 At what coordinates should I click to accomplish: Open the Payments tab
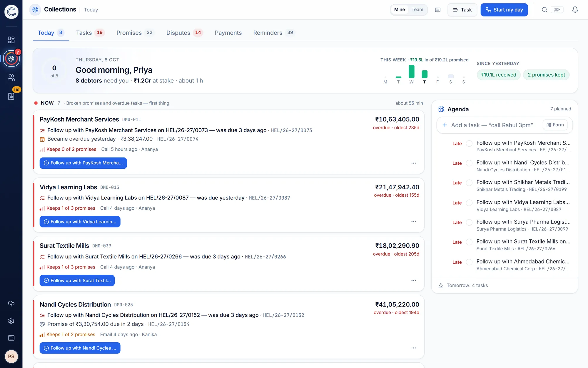(x=228, y=33)
